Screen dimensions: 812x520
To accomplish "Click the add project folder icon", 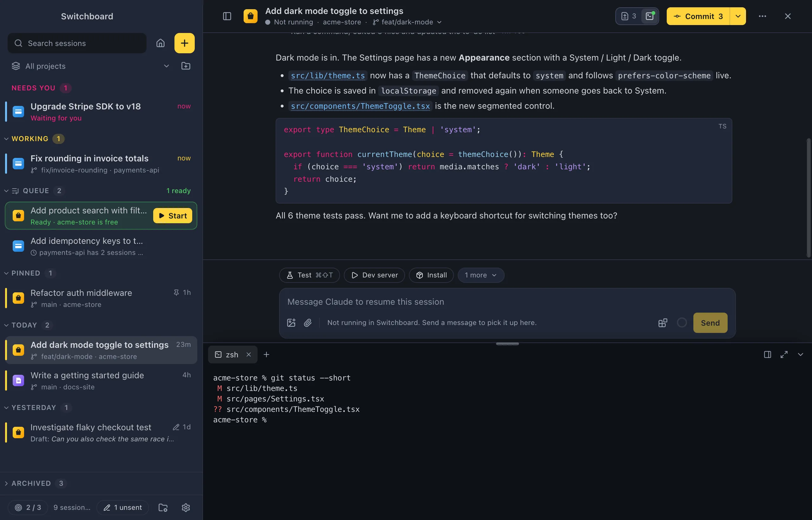I will [186, 66].
